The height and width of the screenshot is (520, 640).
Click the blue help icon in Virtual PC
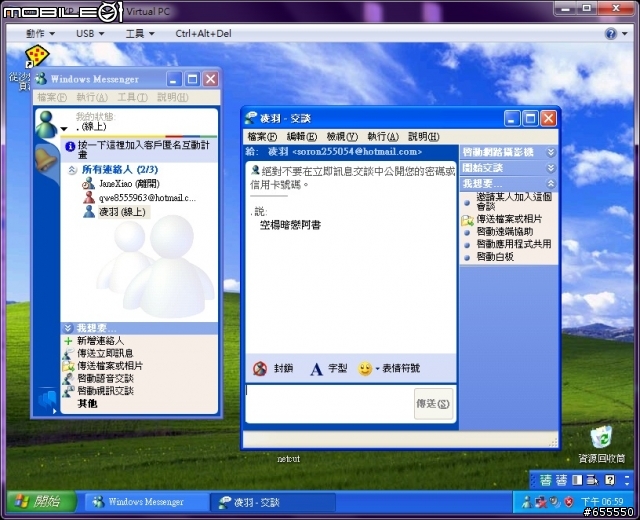[x=611, y=33]
